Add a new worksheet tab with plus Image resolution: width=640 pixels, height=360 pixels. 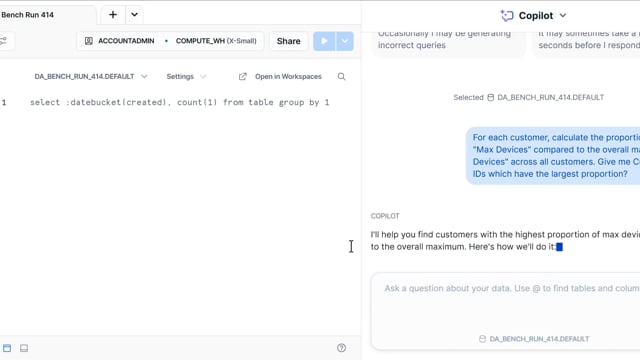pos(113,15)
